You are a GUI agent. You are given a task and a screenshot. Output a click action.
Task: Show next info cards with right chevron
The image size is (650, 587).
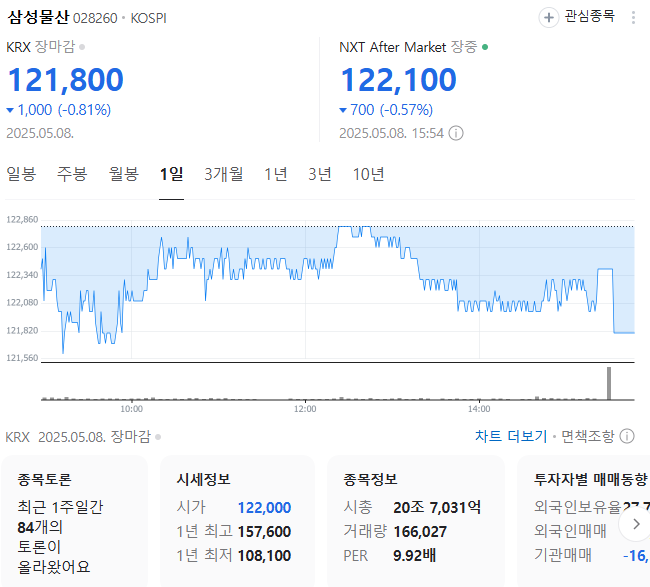point(636,524)
